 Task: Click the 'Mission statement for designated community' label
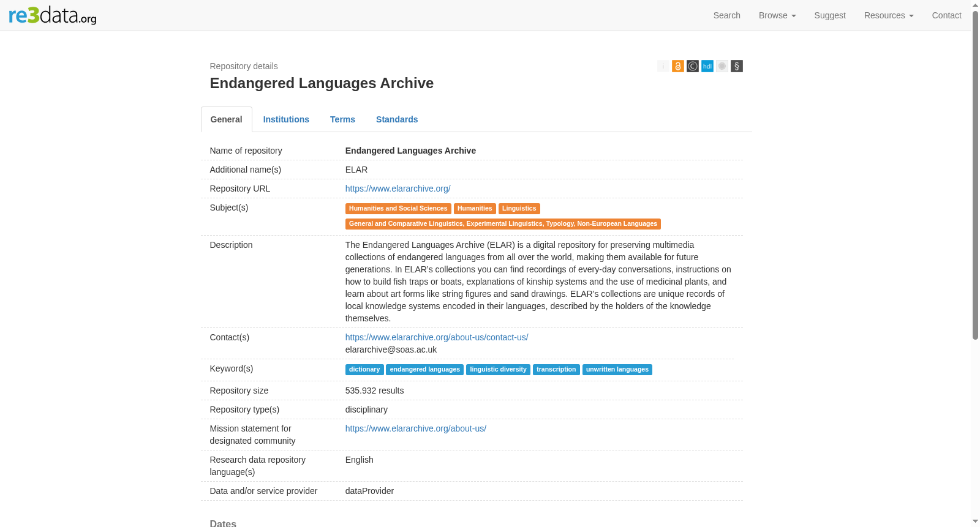point(252,435)
